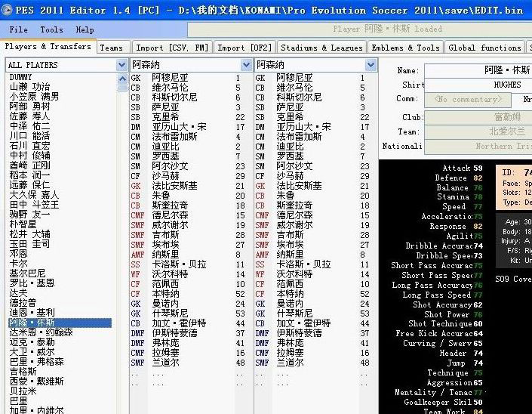This screenshot has width=532, height=414.
Task: Open the Emblems & Tools tab
Action: (405, 48)
